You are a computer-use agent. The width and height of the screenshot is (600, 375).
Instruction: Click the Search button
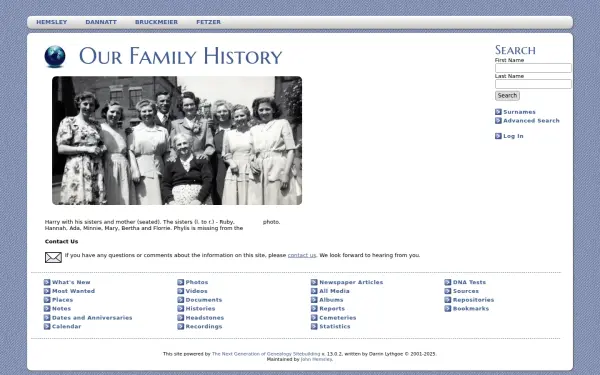(507, 96)
